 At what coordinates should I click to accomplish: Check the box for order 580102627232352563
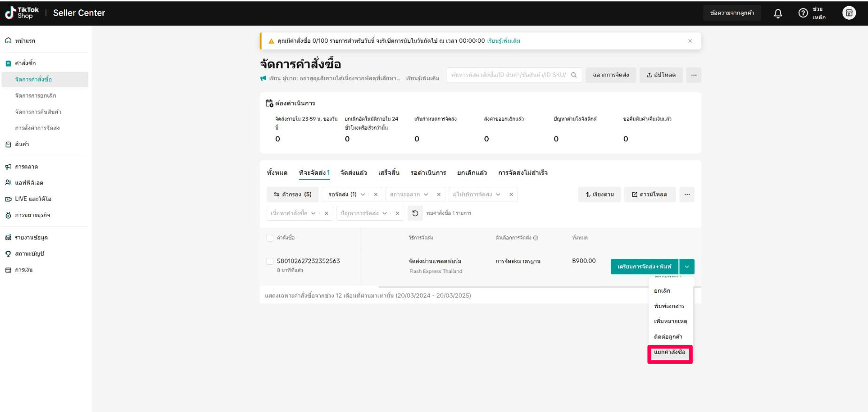(270, 261)
